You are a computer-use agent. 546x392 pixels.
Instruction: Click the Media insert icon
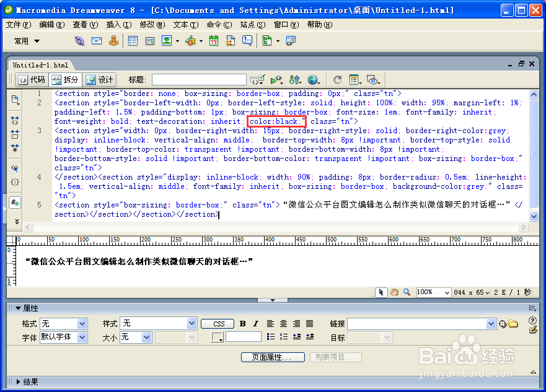click(190, 41)
